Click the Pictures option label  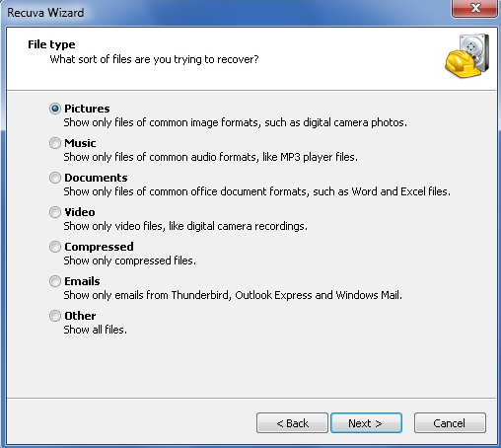click(x=87, y=109)
